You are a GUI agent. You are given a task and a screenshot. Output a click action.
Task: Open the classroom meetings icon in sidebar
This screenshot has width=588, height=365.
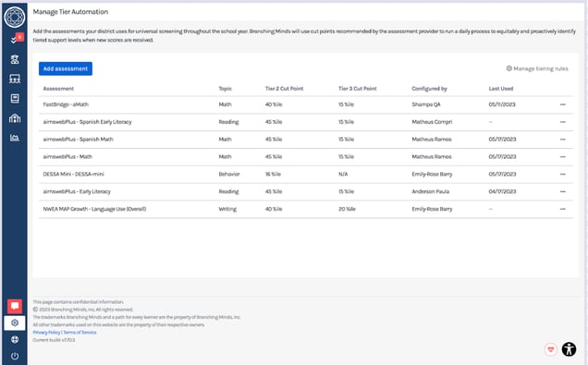(x=15, y=79)
